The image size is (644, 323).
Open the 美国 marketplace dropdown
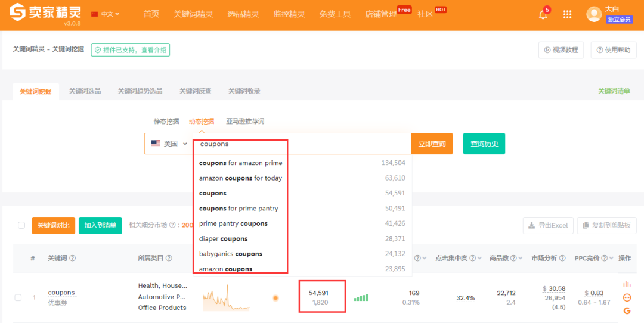(169, 144)
